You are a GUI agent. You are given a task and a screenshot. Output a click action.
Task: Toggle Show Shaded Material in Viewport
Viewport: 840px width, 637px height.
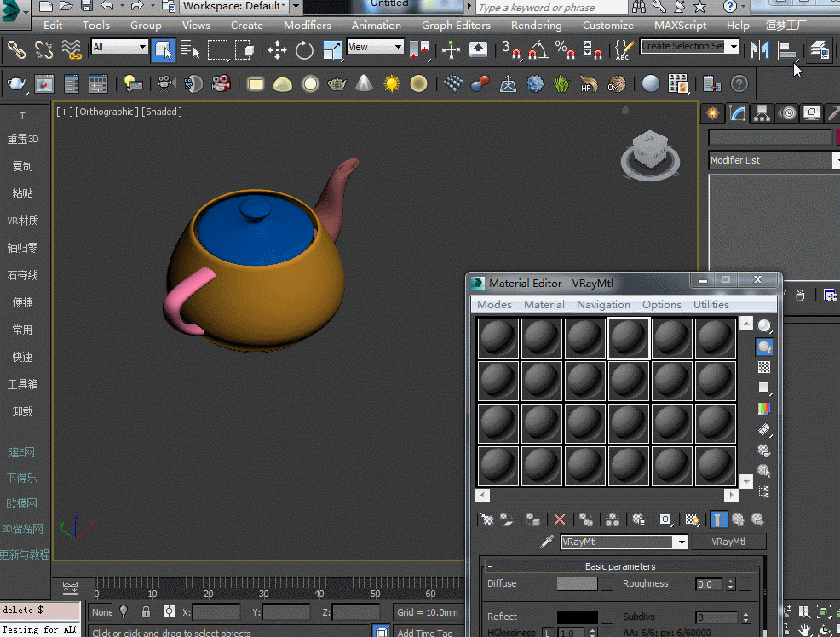click(692, 519)
